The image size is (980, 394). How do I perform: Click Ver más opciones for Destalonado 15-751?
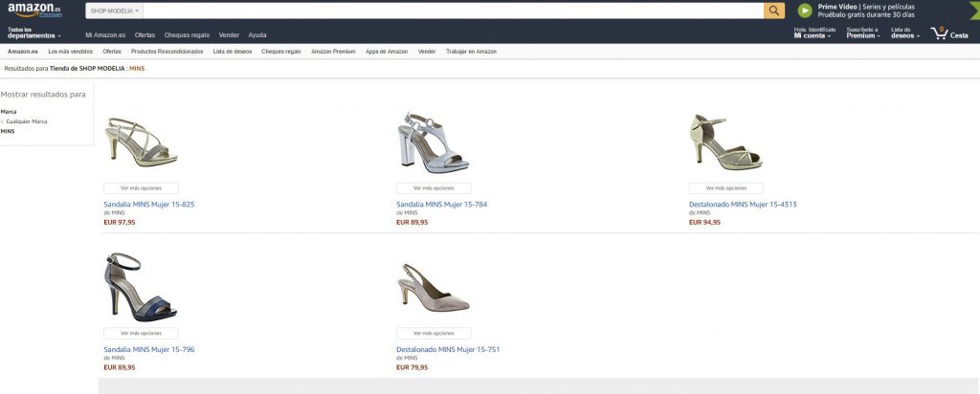[434, 334]
